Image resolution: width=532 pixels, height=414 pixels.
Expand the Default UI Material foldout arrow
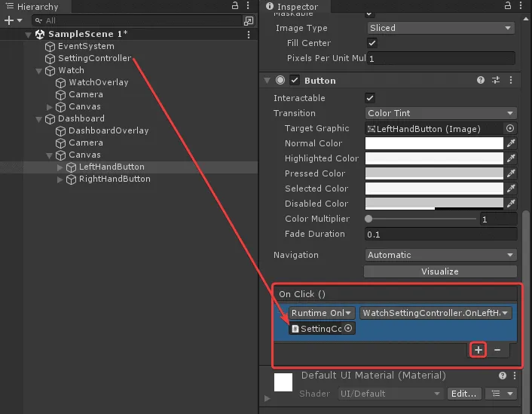(x=267, y=398)
